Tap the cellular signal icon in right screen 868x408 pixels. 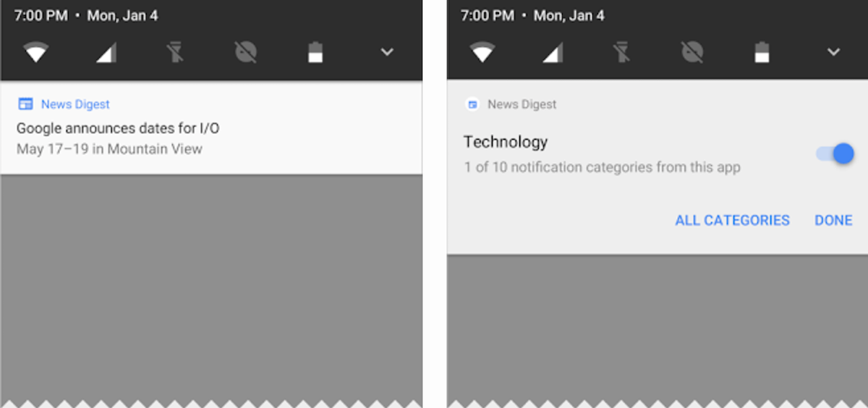coord(552,52)
